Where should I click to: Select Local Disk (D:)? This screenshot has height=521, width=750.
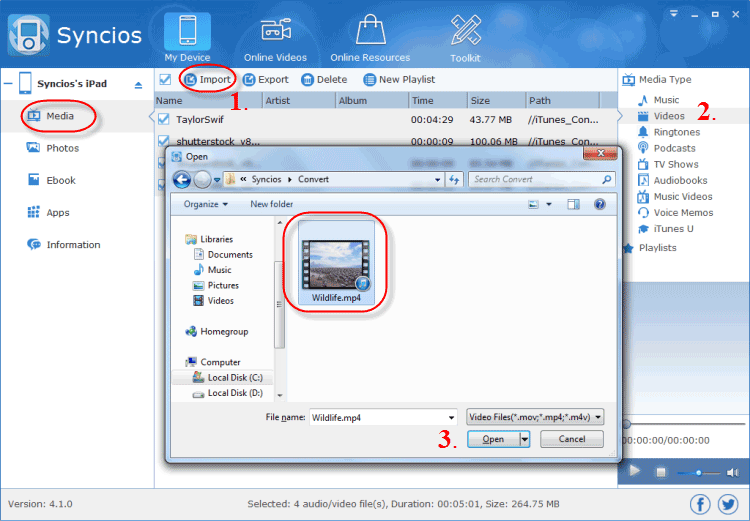227,393
